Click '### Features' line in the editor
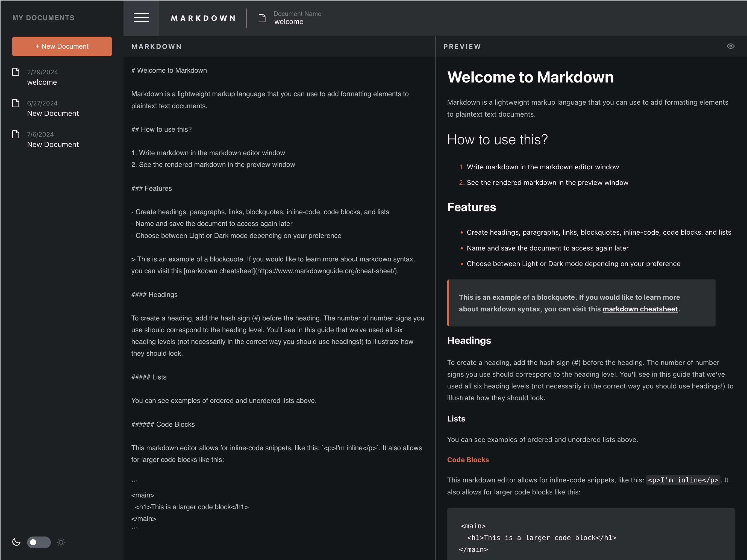 [152, 188]
